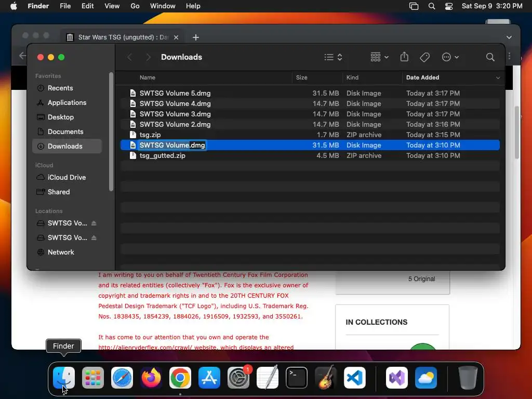Open TextEdit from the Dock

point(268,378)
